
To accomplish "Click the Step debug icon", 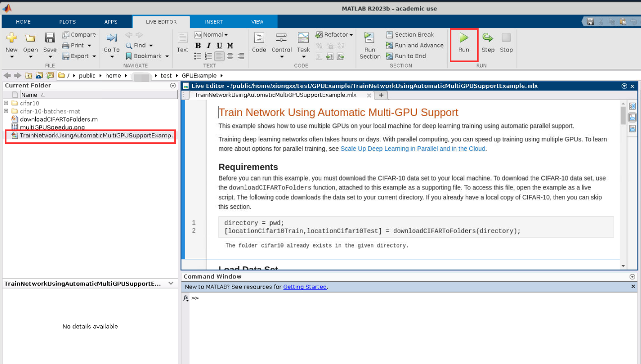I will click(488, 38).
